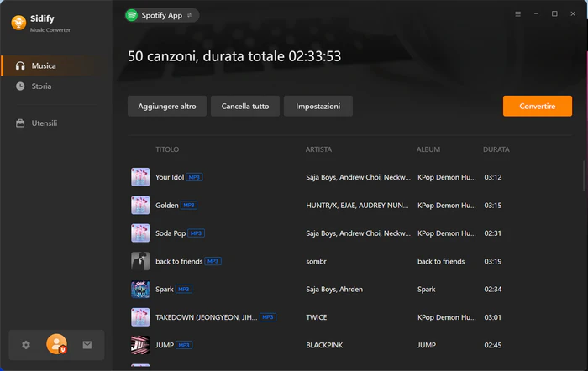This screenshot has height=371, width=588.
Task: Open Impostazioni settings button
Action: click(318, 106)
